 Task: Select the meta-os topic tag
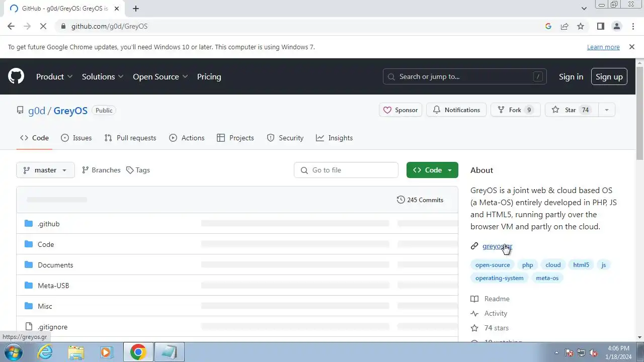point(547,278)
